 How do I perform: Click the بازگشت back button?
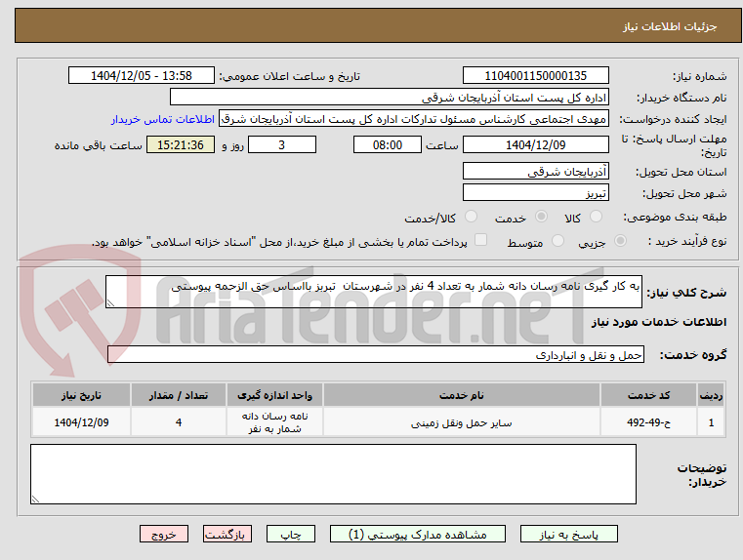pyautogui.click(x=227, y=534)
